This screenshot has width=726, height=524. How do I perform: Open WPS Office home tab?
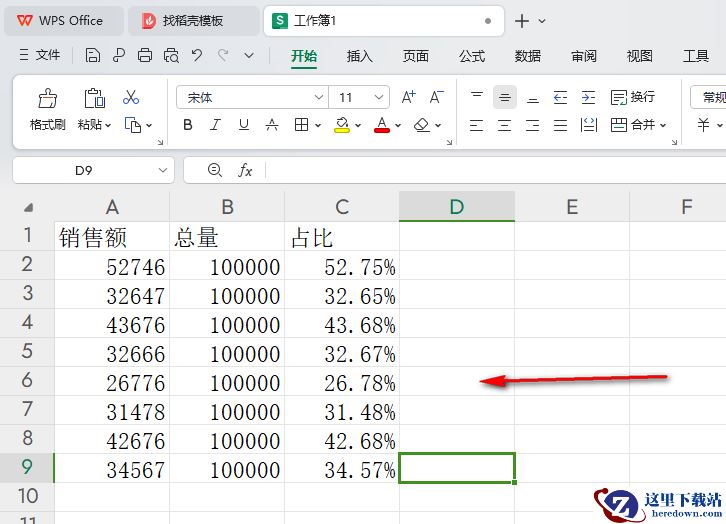click(64, 21)
